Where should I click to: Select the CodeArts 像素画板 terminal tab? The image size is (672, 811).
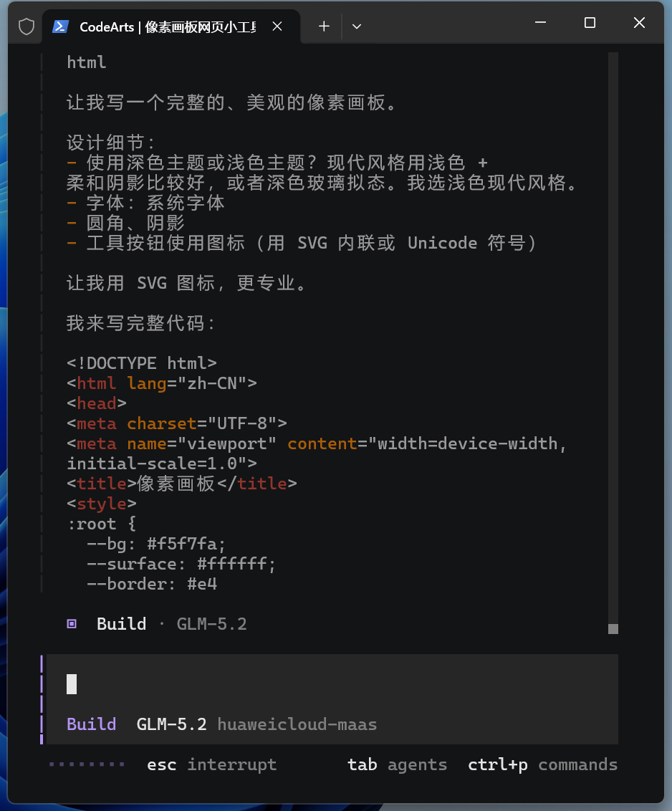coord(171,27)
